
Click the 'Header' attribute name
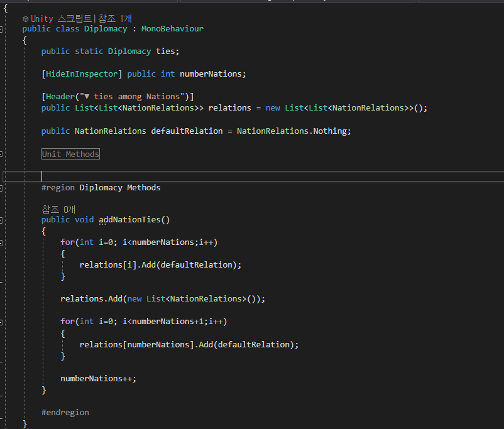pos(60,96)
